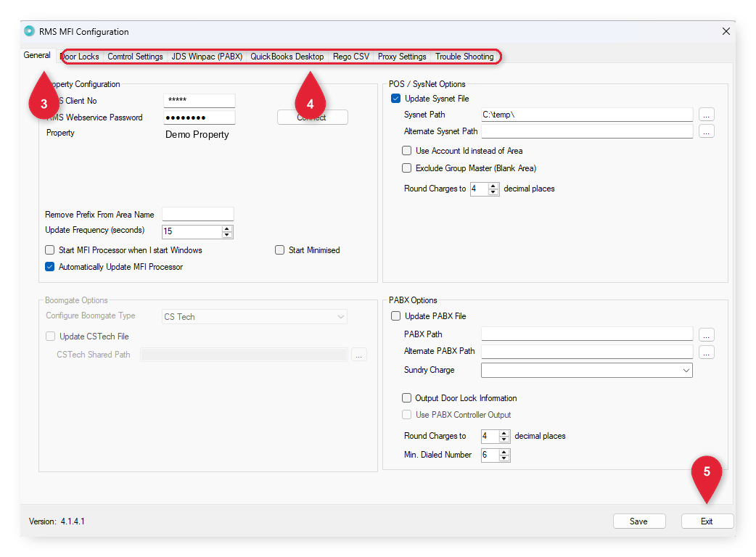Switch to JDS Winpac (PABX) tab

(x=207, y=57)
